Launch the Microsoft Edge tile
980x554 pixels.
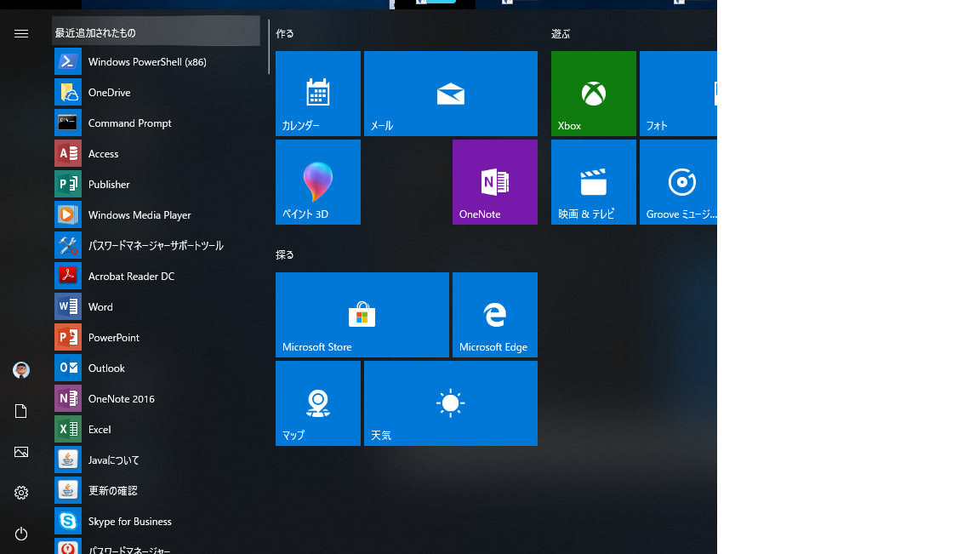(495, 315)
